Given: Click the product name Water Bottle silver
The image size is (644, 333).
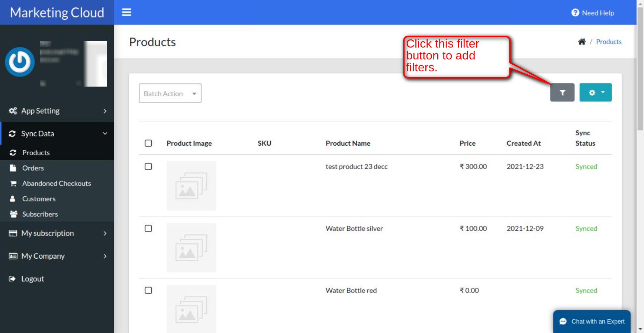Looking at the screenshot, I should (x=354, y=229).
